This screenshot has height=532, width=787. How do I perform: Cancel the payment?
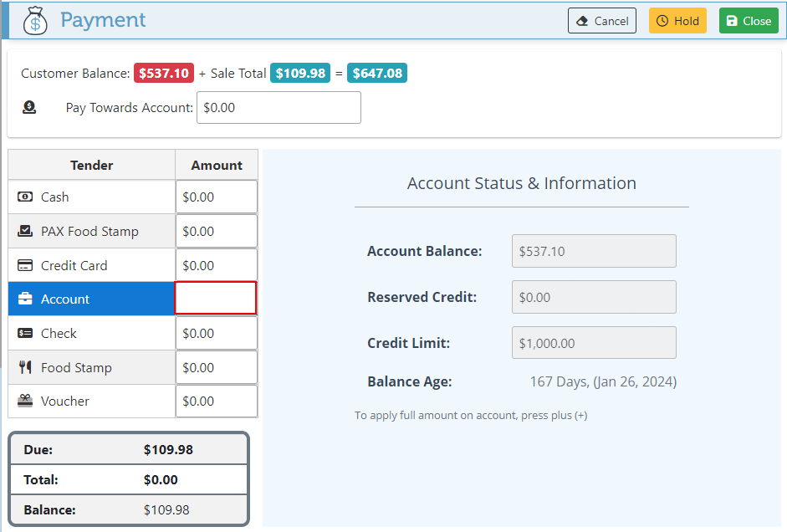[x=602, y=21]
